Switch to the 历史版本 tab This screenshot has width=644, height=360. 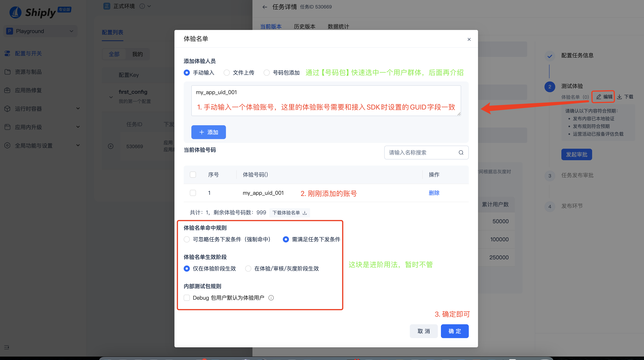pyautogui.click(x=305, y=27)
